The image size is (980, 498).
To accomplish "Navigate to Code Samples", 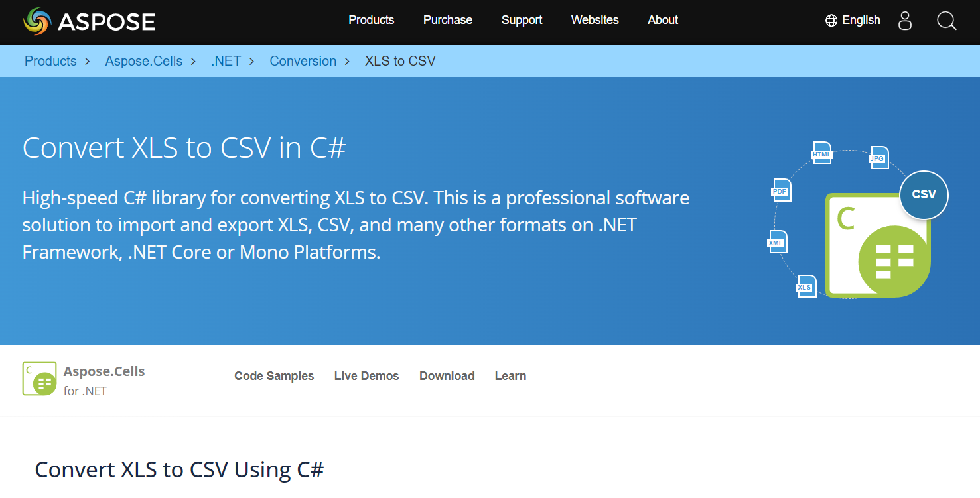I will point(274,376).
